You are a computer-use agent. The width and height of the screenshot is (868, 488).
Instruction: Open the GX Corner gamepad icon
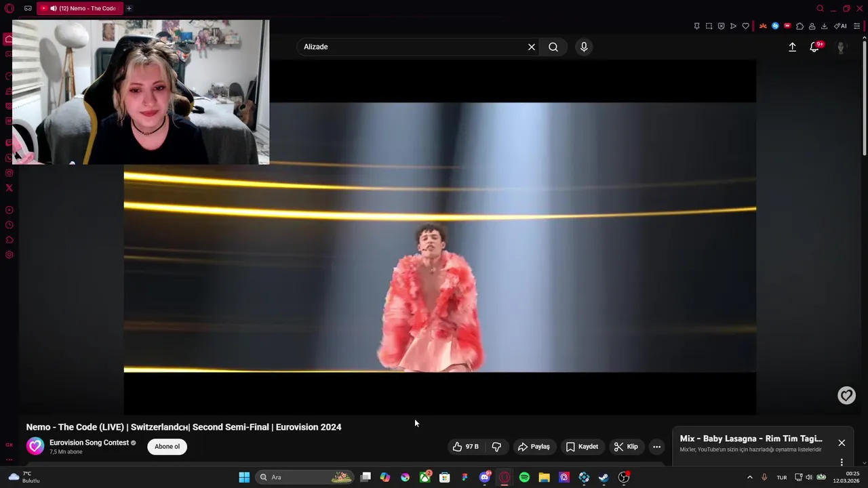tap(28, 8)
